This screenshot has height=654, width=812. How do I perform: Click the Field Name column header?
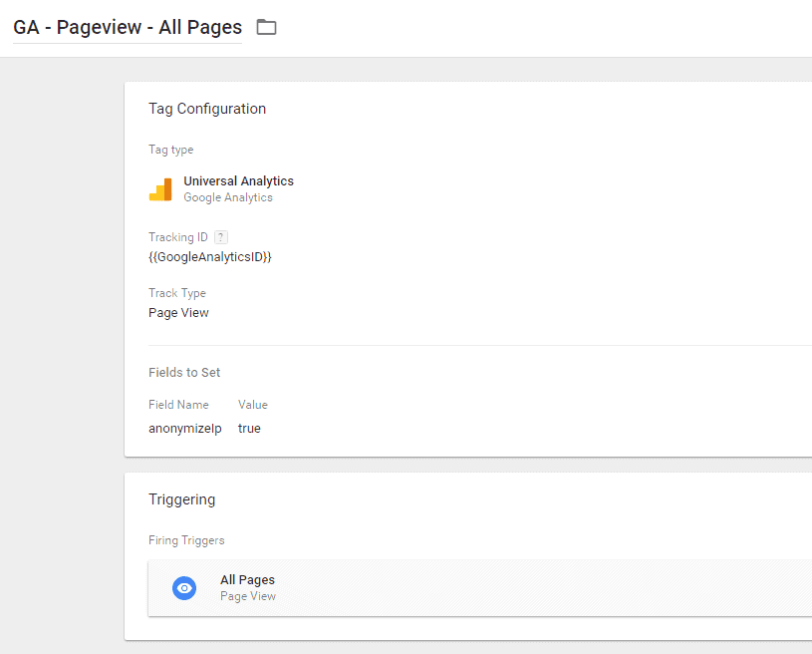[178, 405]
